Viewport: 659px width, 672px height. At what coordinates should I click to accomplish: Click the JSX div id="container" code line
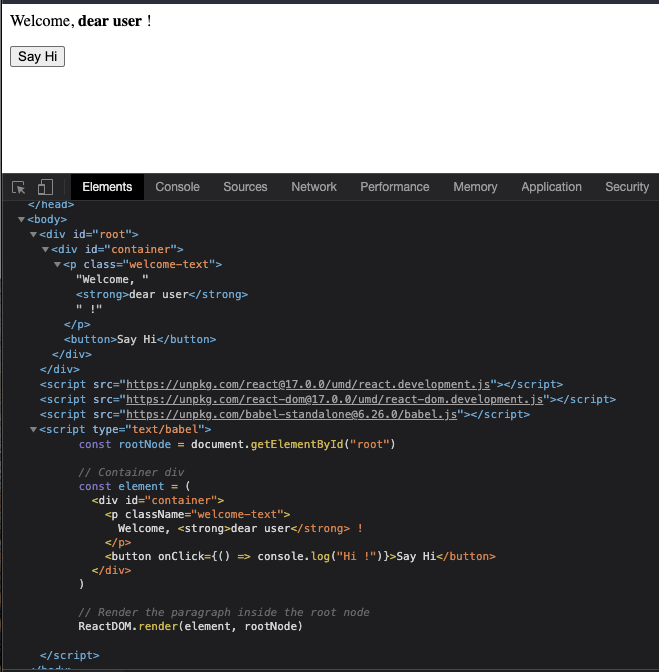coord(158,501)
